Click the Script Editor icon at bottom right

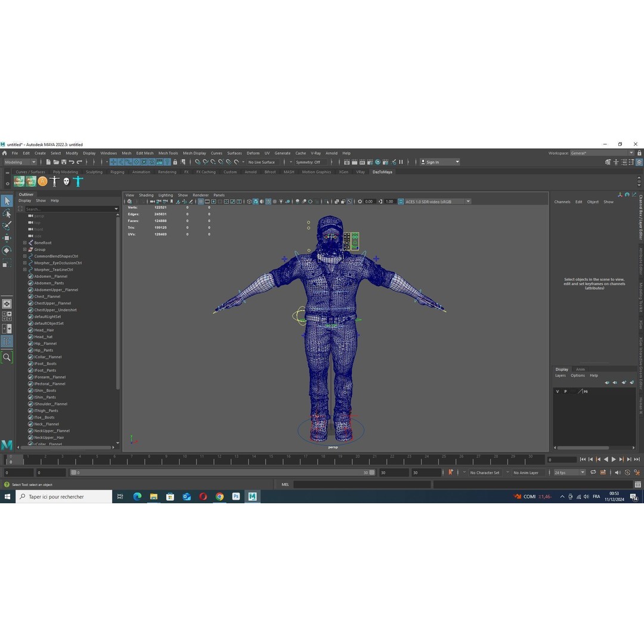coord(638,485)
